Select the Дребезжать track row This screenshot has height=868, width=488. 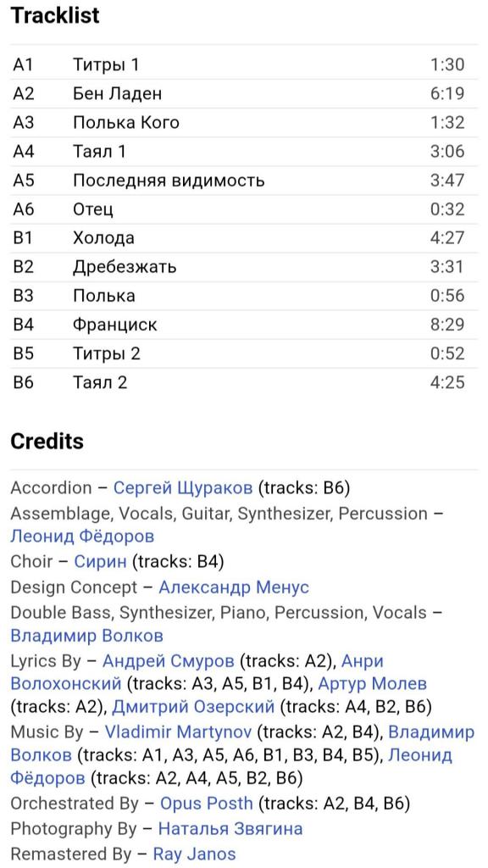pyautogui.click(x=244, y=267)
